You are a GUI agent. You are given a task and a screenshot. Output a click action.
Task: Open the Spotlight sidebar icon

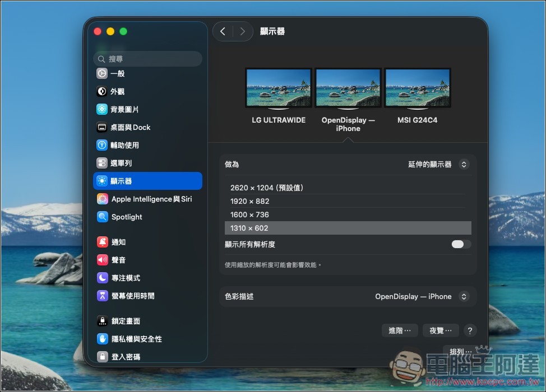click(x=103, y=217)
